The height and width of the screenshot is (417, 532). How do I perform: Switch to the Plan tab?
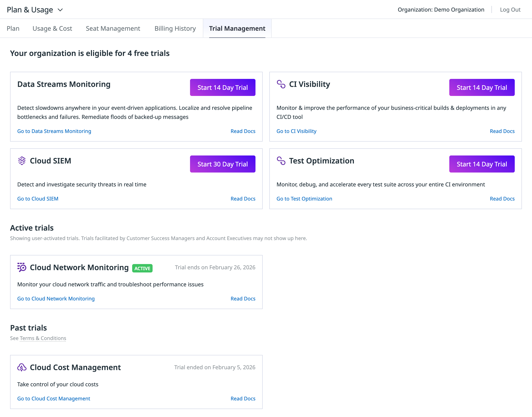(x=13, y=29)
